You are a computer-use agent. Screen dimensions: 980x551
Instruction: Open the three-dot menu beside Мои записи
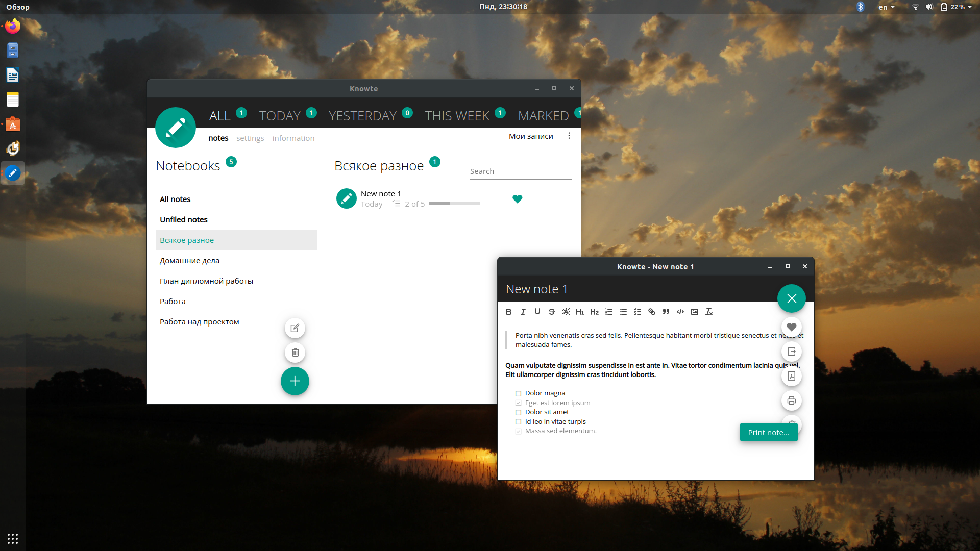pos(569,136)
